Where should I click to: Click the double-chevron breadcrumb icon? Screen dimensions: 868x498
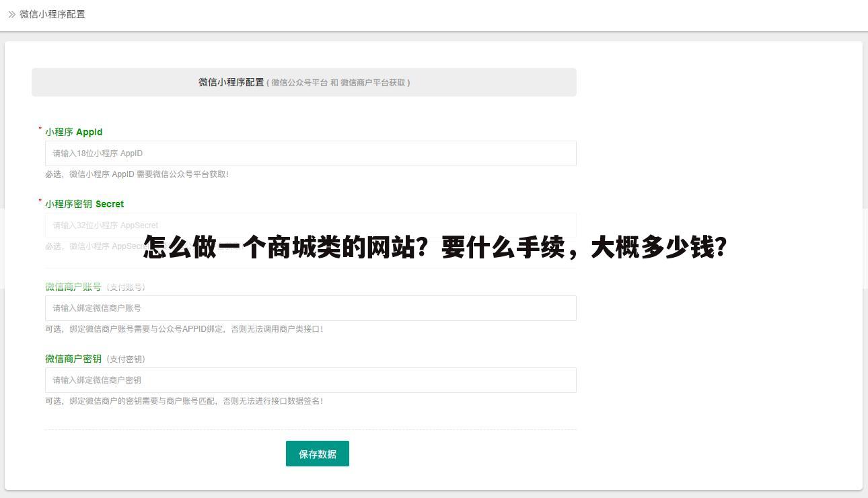click(11, 14)
